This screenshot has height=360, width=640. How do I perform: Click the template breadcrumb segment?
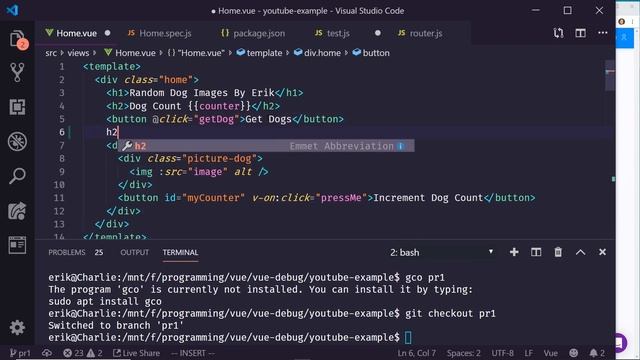tap(260, 53)
